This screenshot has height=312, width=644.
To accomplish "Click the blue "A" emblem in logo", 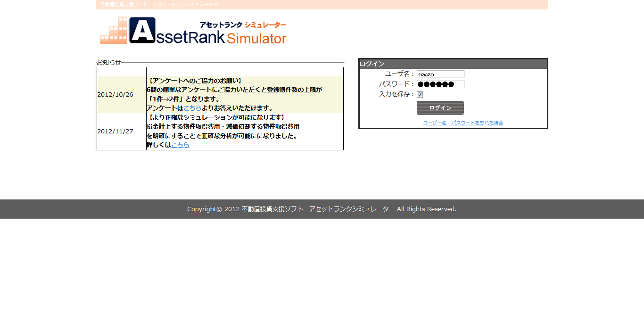I will tap(142, 31).
